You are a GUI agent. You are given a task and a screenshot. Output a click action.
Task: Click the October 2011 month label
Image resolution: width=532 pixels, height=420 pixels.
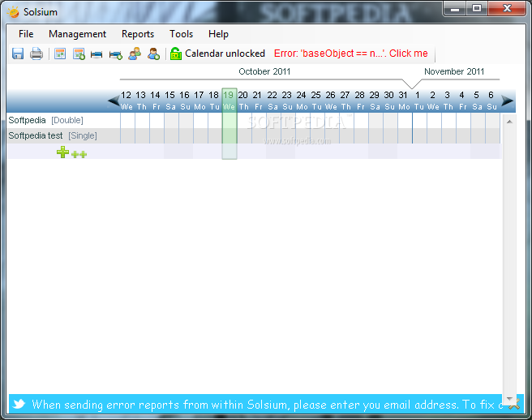(264, 71)
